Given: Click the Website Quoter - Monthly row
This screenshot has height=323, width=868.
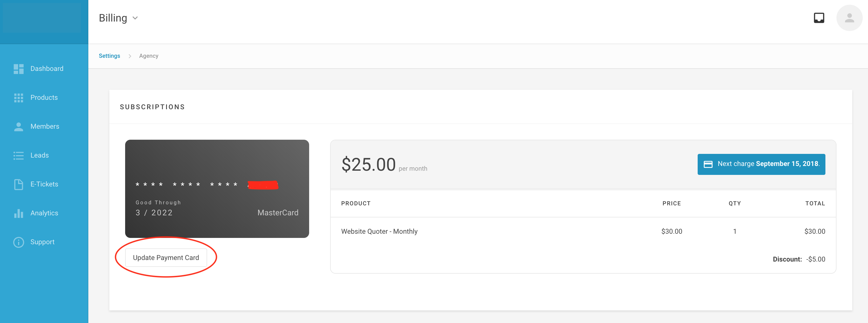Looking at the screenshot, I should (x=583, y=232).
